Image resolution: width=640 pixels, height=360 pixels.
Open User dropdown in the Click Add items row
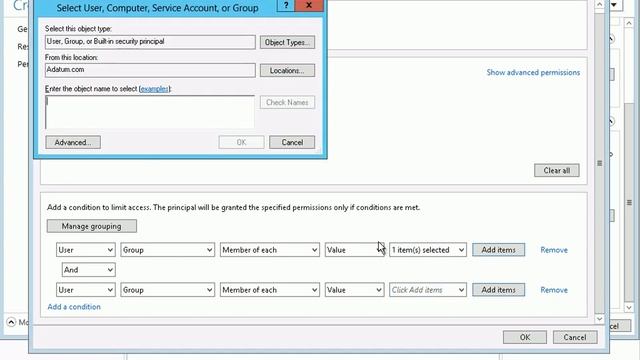pos(86,290)
